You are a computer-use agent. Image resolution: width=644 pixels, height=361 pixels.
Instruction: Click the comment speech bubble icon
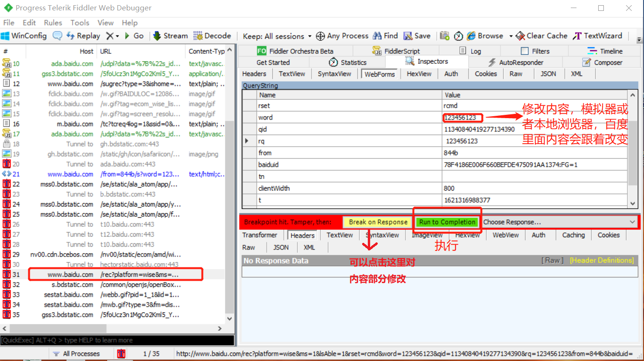(57, 36)
